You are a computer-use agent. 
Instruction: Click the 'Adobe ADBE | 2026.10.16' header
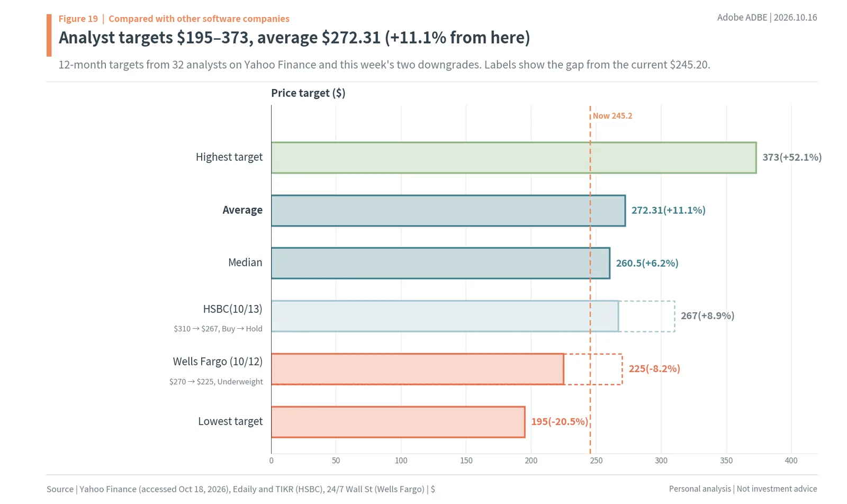coord(767,17)
